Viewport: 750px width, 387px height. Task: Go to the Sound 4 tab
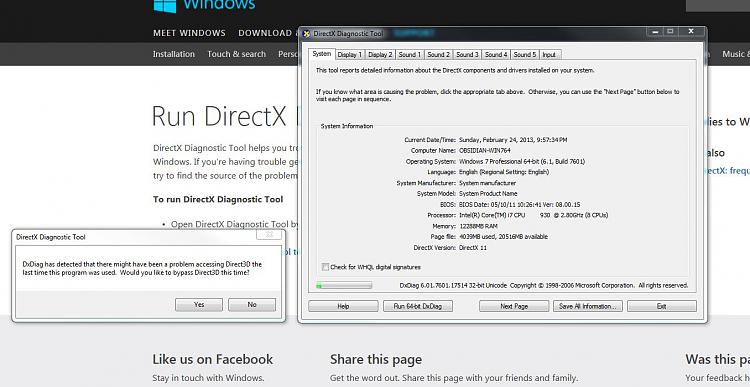point(496,55)
